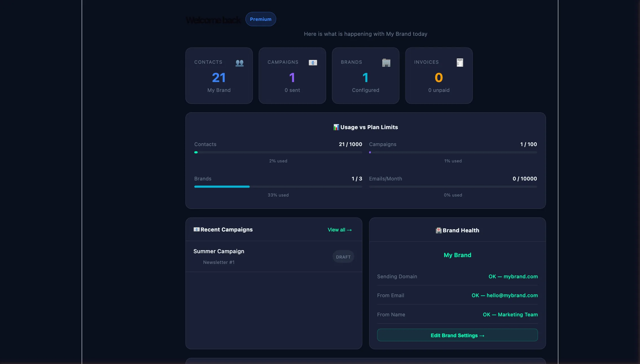Click the Brands usage progress bar

278,187
